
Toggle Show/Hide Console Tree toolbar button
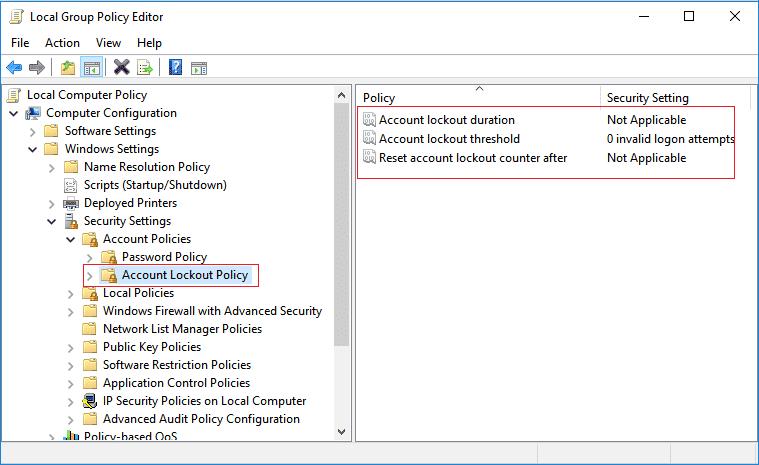pos(91,68)
